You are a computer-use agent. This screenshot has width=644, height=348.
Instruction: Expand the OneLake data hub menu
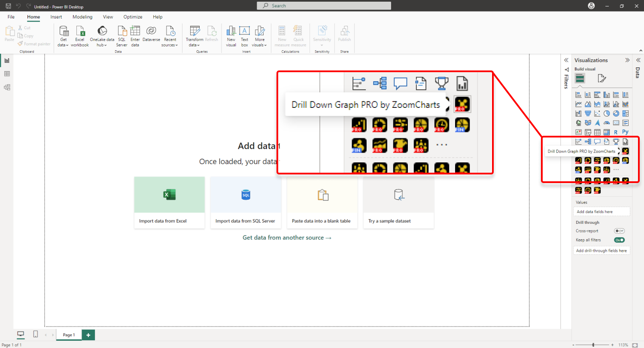(102, 36)
